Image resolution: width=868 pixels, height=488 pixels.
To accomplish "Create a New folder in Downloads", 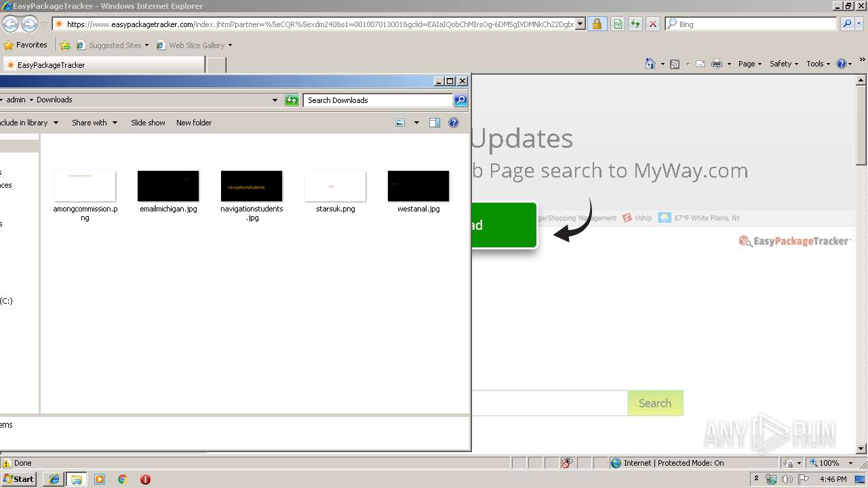I will (194, 123).
